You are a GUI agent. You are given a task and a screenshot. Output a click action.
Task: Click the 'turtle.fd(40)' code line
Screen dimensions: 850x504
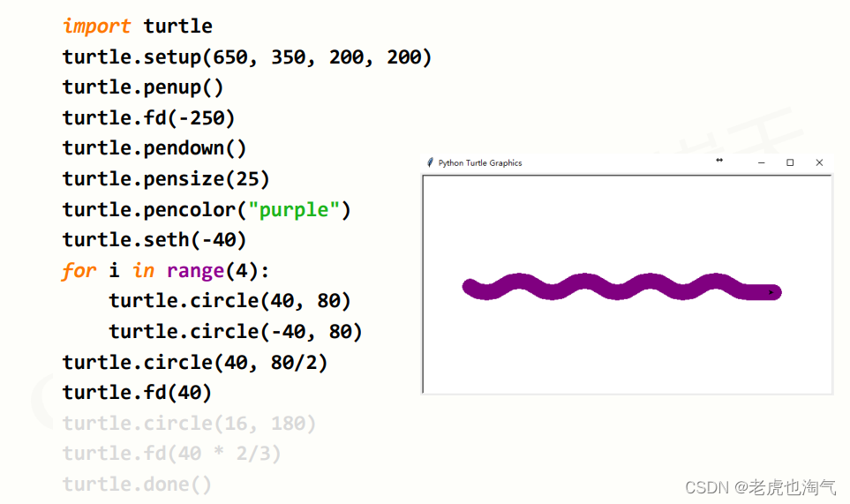pos(137,393)
